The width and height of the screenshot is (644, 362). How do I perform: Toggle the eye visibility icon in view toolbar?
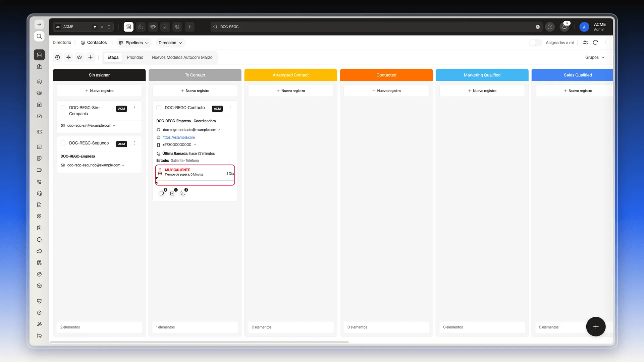(79, 57)
